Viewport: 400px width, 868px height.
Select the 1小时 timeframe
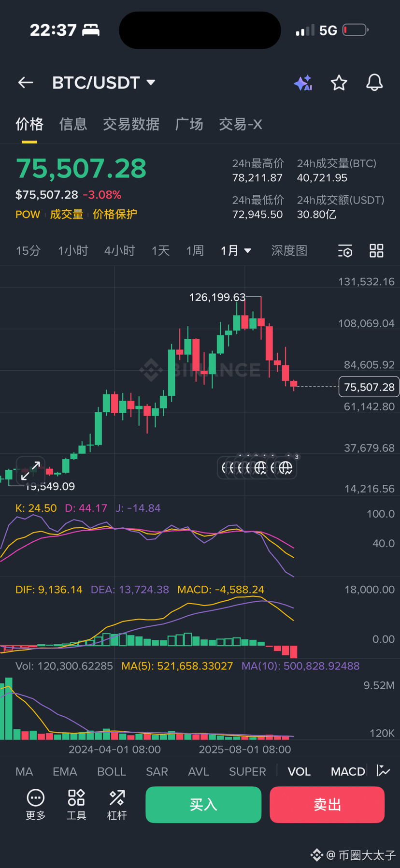tap(73, 251)
